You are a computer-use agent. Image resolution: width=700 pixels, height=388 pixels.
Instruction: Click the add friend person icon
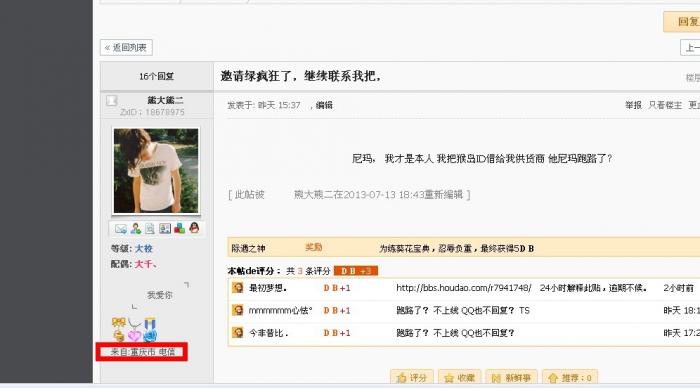136,229
